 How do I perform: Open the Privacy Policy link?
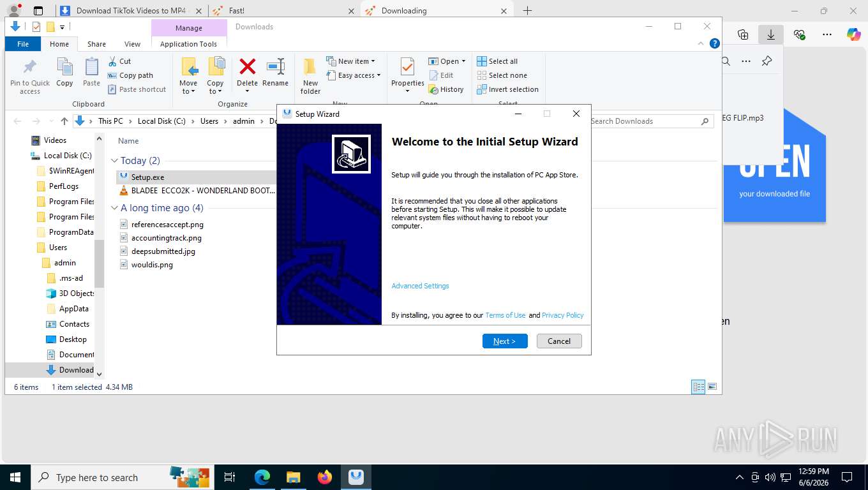(563, 315)
